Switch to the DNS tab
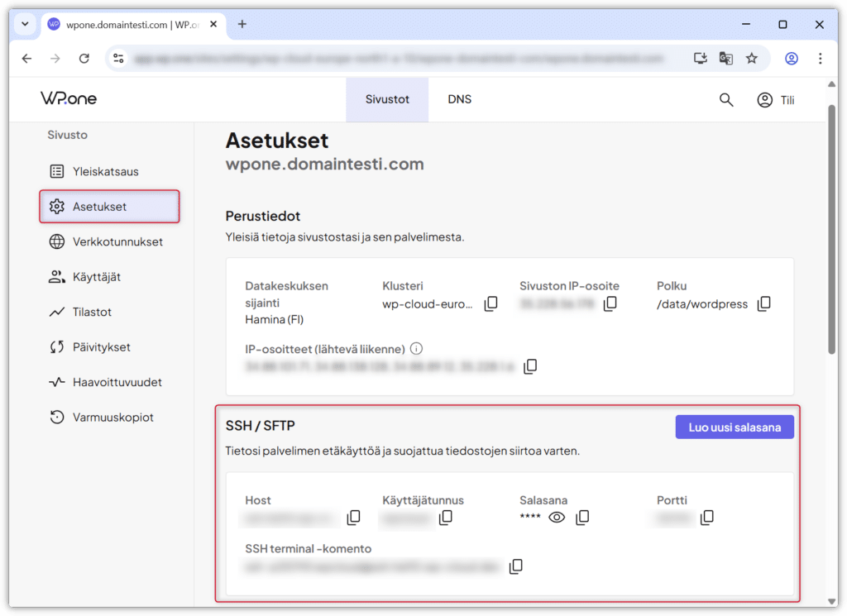The height and width of the screenshot is (616, 847). [459, 100]
